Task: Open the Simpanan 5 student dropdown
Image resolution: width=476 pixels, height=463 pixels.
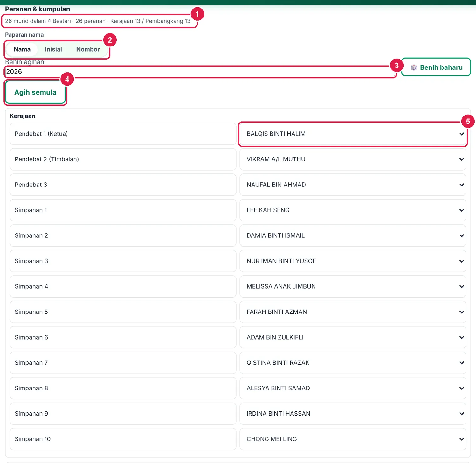Action: (353, 312)
